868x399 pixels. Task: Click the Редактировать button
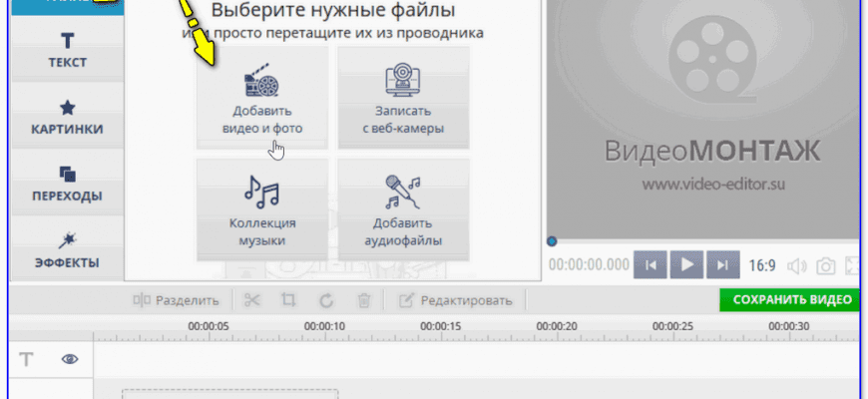click(x=456, y=300)
